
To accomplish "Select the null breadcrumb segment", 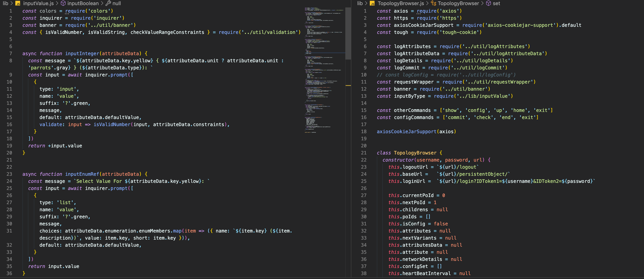I will pyautogui.click(x=116, y=4).
